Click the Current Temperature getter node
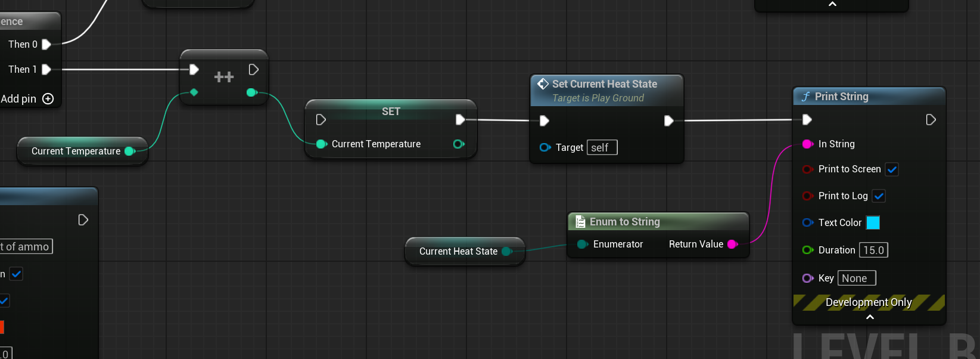 point(82,151)
